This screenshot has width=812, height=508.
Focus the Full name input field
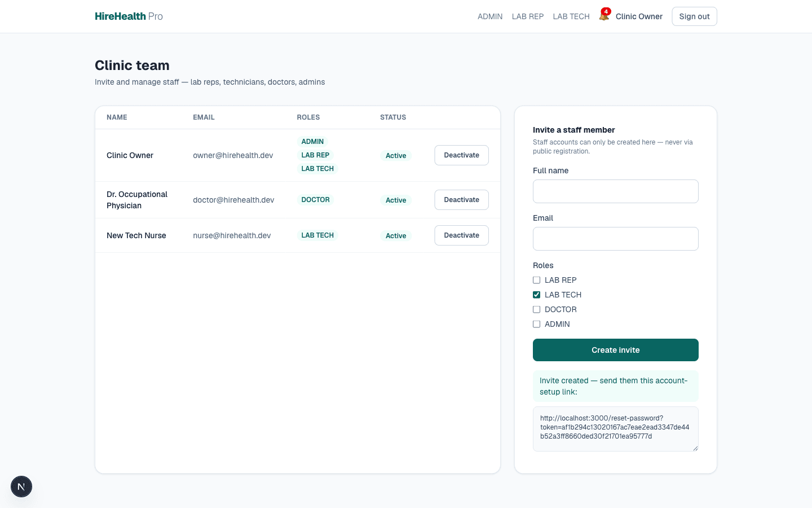616,191
